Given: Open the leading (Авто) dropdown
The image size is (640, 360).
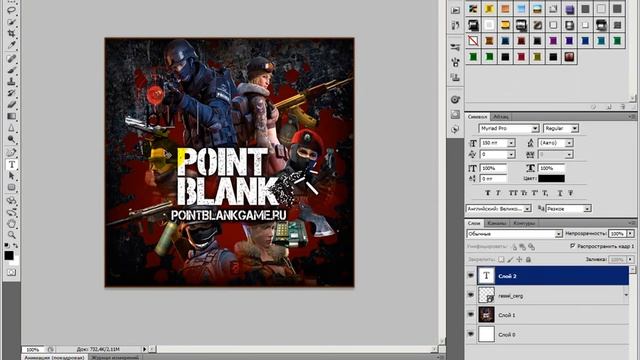Looking at the screenshot, I should (569, 143).
